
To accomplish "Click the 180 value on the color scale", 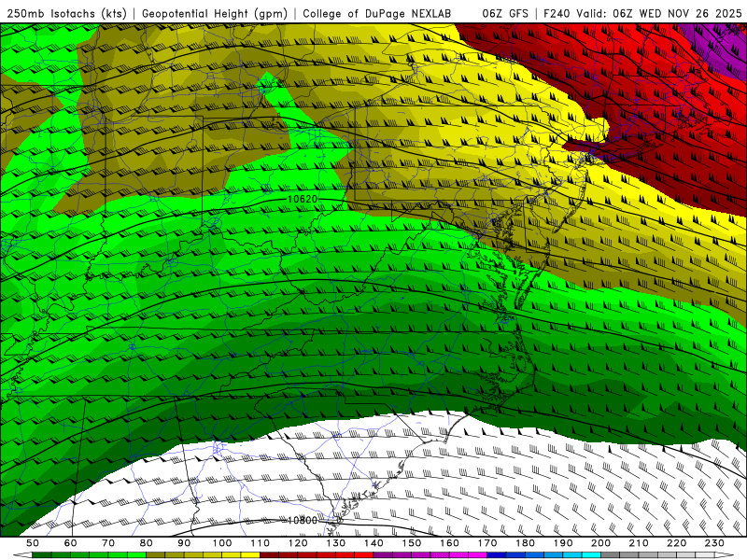I will click(x=525, y=543).
